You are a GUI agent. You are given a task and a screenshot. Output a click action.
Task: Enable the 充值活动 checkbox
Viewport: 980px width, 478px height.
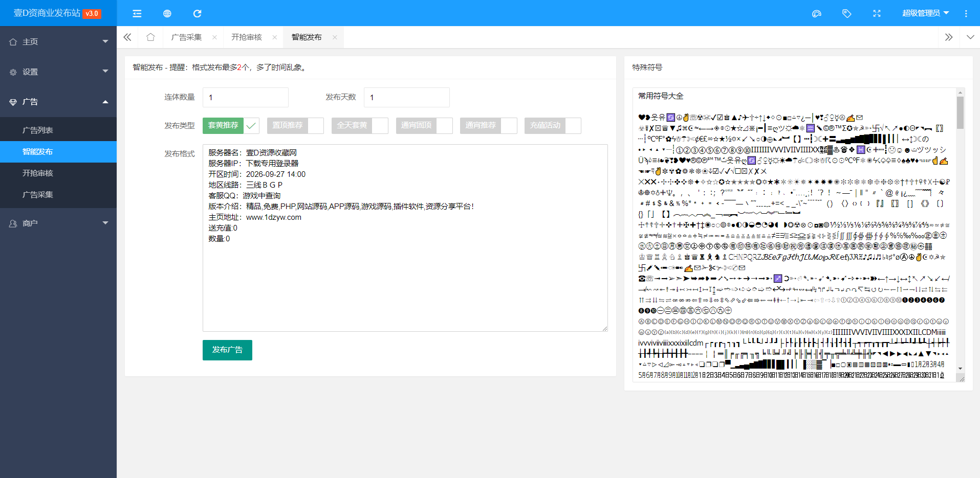(553, 125)
